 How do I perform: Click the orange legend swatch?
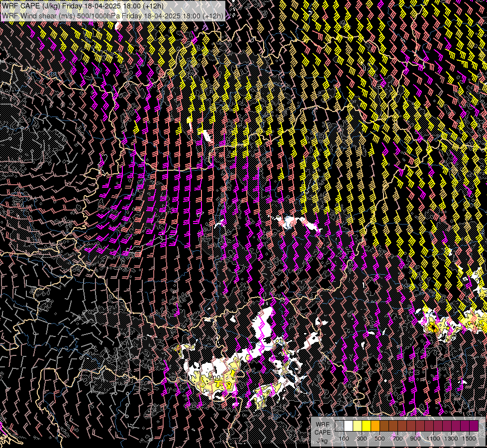pos(376,426)
